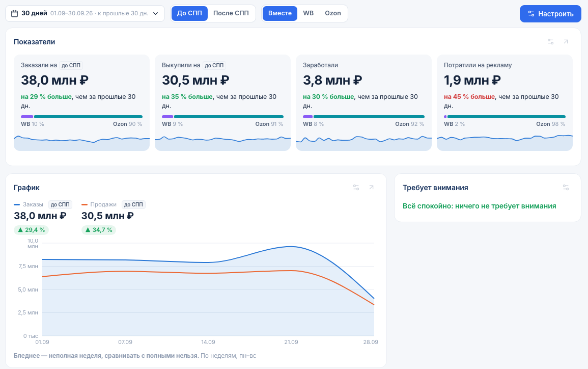Click the 3,8 млн ₽ value in Заработали
588x369 pixels.
point(332,80)
